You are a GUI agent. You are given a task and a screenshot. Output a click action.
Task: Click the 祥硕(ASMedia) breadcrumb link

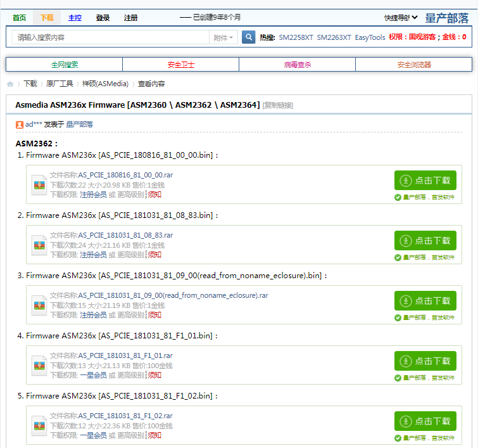tap(105, 84)
